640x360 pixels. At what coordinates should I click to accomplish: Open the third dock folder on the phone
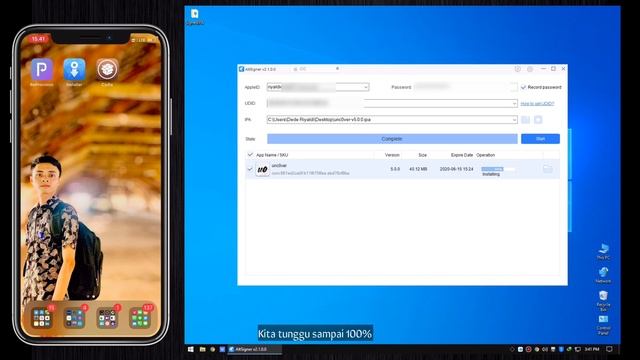pos(107,318)
